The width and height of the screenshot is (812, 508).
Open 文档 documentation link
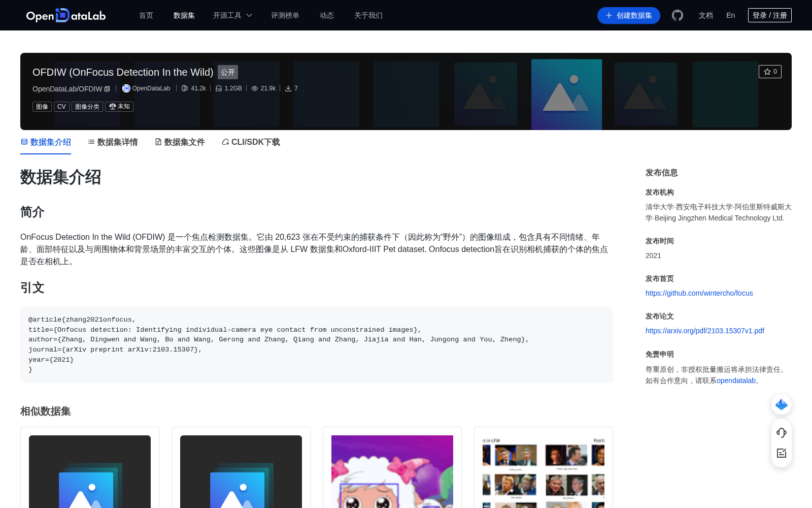point(706,15)
